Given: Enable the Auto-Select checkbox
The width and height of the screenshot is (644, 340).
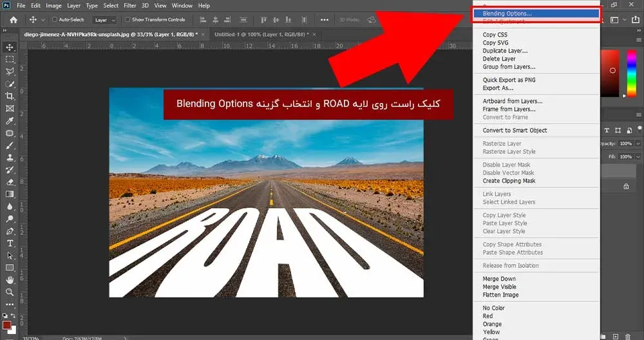Looking at the screenshot, I should 54,19.
